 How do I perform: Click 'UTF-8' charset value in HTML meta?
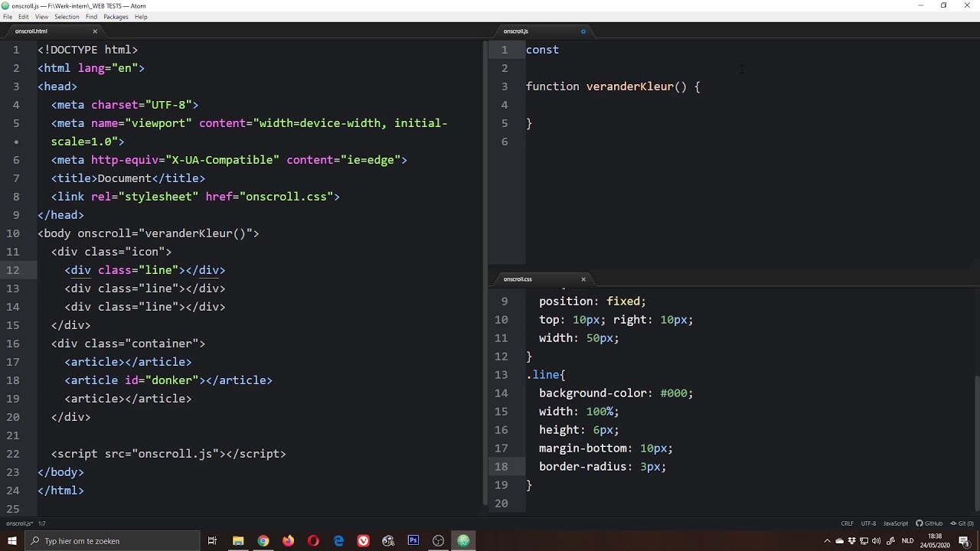[168, 105]
